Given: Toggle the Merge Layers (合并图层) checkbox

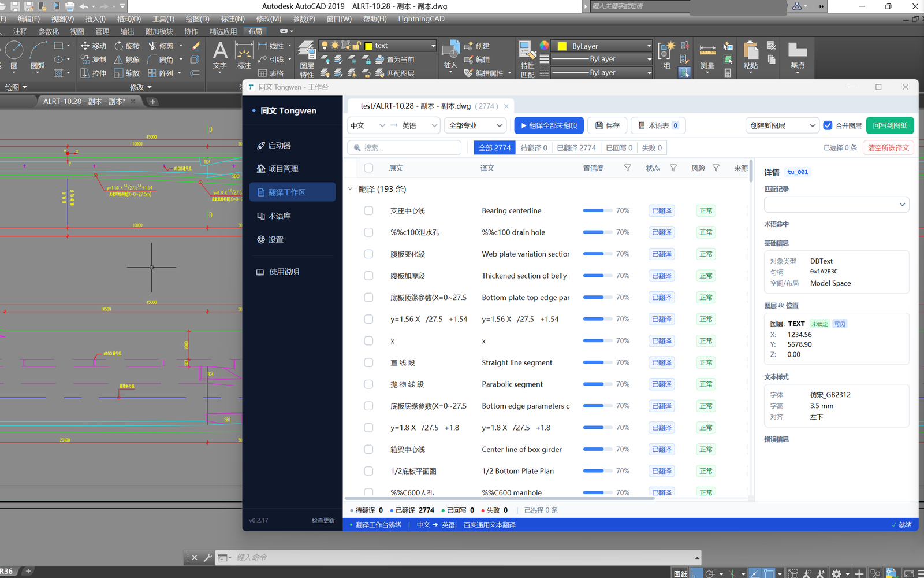Looking at the screenshot, I should click(x=828, y=125).
